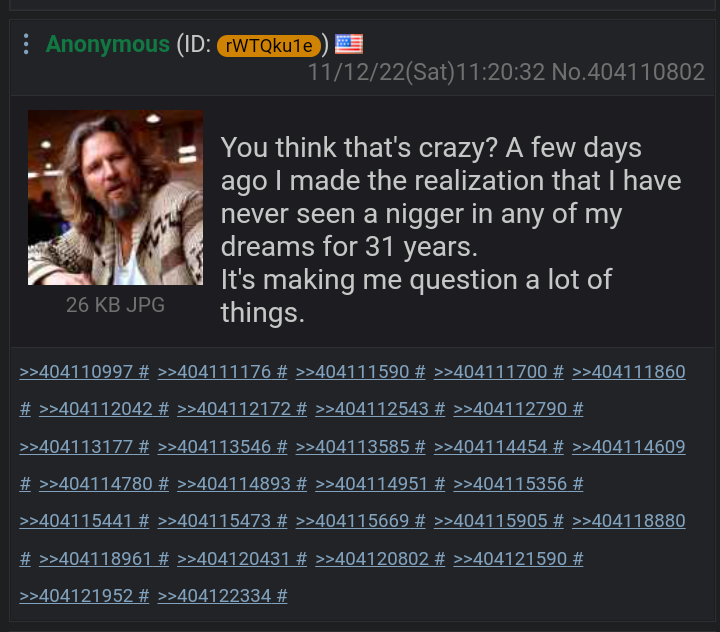Screen dimensions: 720x632
Task: Open reply link >>404111176
Action: [214, 372]
